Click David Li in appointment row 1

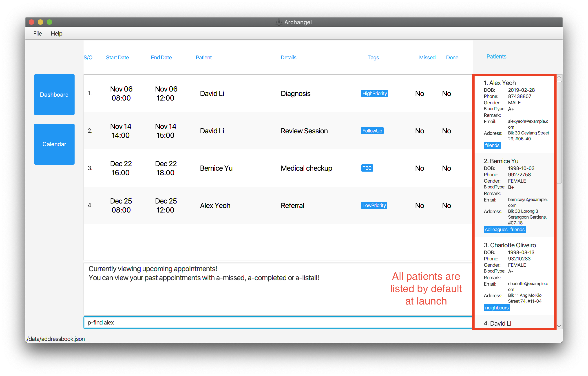(x=212, y=93)
